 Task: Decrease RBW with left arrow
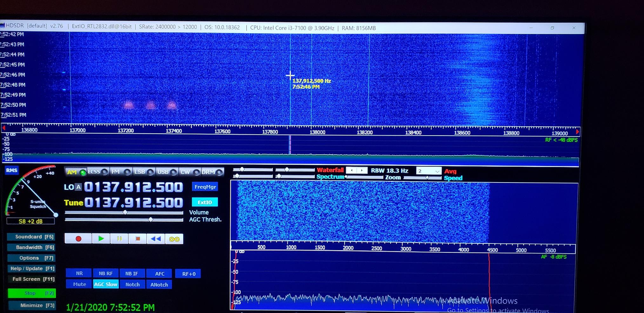[x=351, y=170]
